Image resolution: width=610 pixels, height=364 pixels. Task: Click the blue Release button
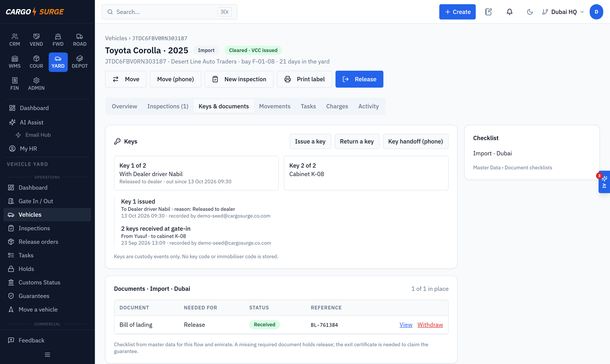coord(359,79)
